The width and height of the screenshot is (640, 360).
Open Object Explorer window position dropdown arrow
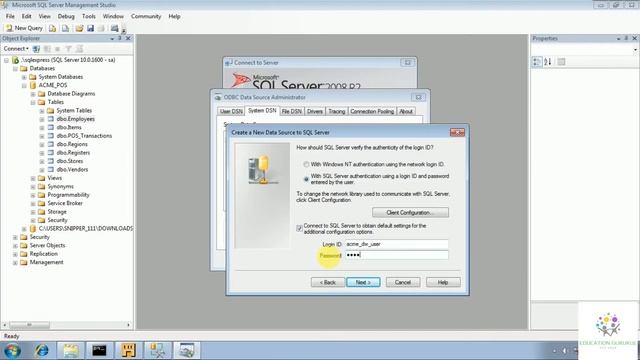(x=112, y=38)
